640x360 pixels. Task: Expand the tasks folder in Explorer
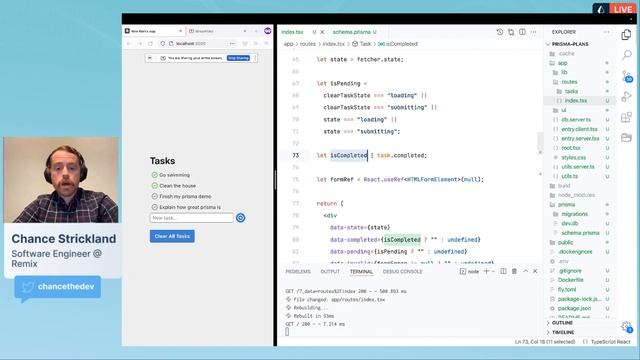point(571,91)
